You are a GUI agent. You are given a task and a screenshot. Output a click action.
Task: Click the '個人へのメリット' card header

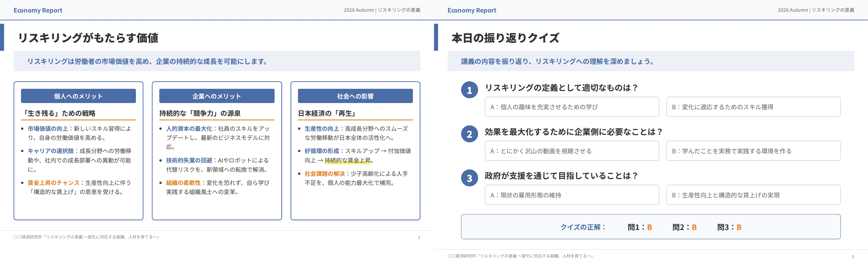78,96
